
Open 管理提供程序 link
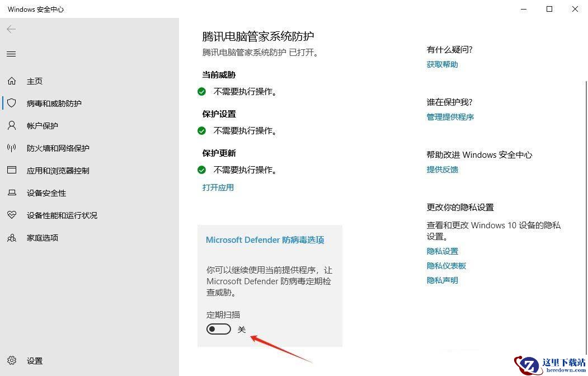pyautogui.click(x=450, y=117)
